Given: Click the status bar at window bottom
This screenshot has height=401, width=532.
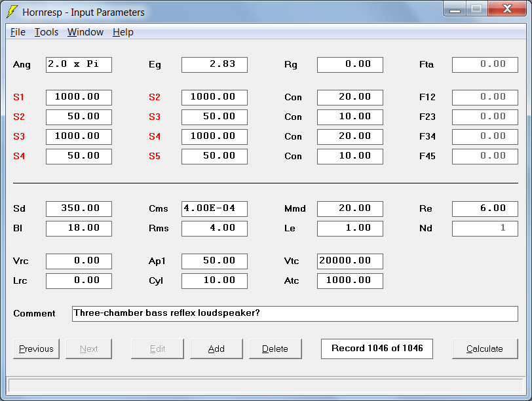Looking at the screenshot, I should [266, 386].
